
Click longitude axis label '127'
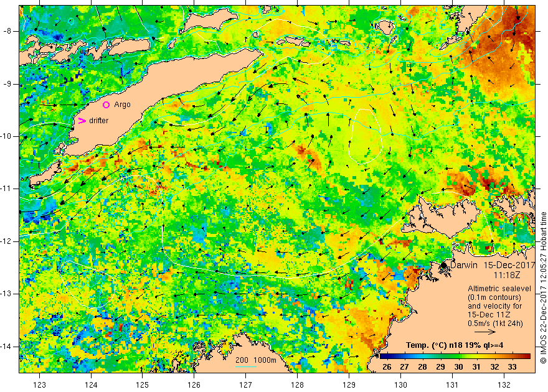[x=246, y=385]
